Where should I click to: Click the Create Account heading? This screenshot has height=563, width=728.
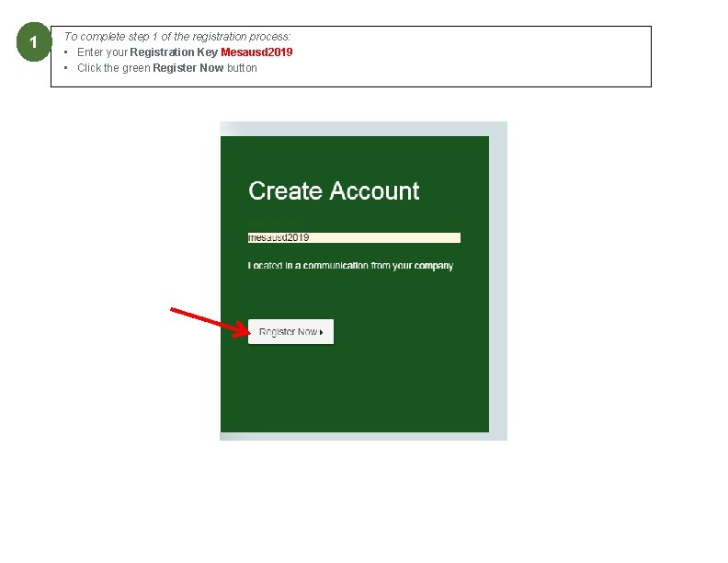point(334,191)
